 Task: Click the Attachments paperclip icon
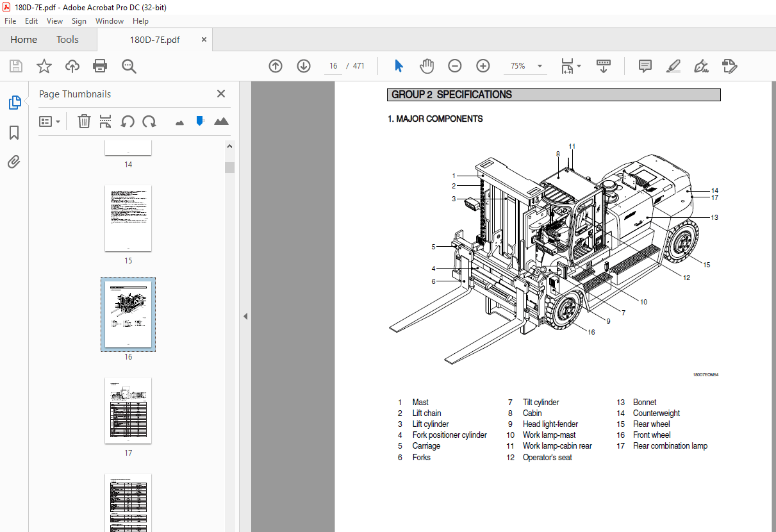(x=13, y=162)
